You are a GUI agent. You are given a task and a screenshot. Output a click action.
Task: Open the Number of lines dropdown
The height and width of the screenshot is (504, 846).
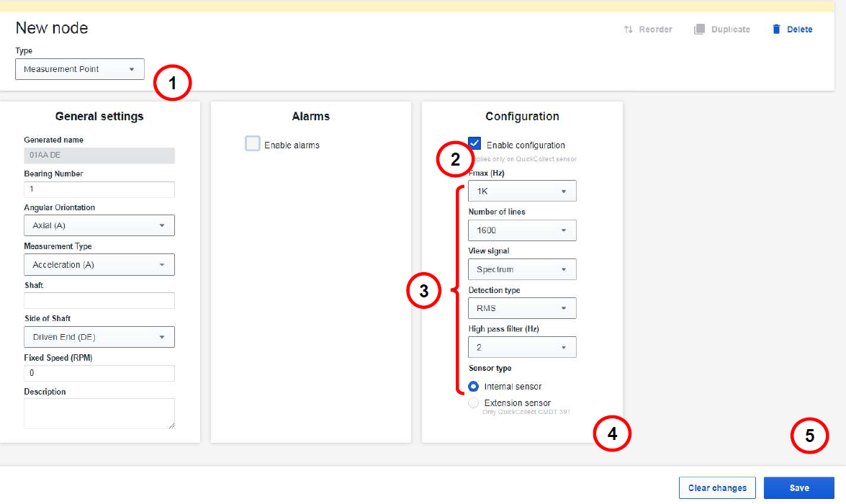click(x=522, y=230)
